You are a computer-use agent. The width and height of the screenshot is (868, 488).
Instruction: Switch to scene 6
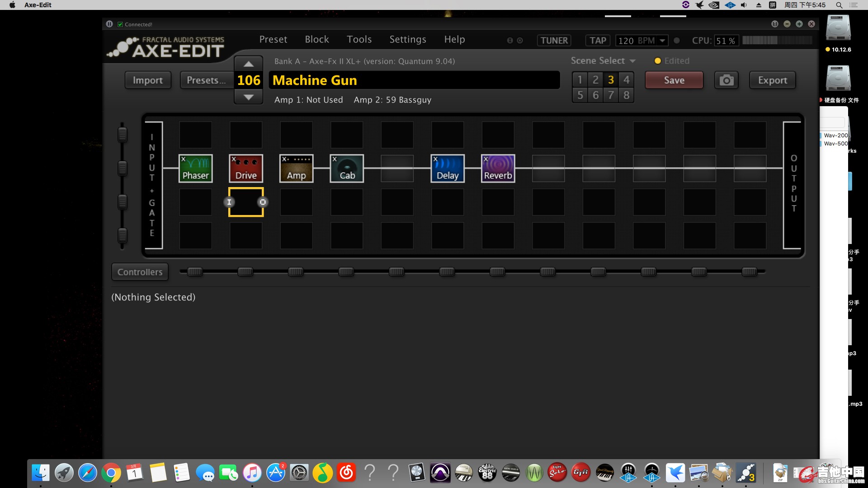[x=595, y=95]
